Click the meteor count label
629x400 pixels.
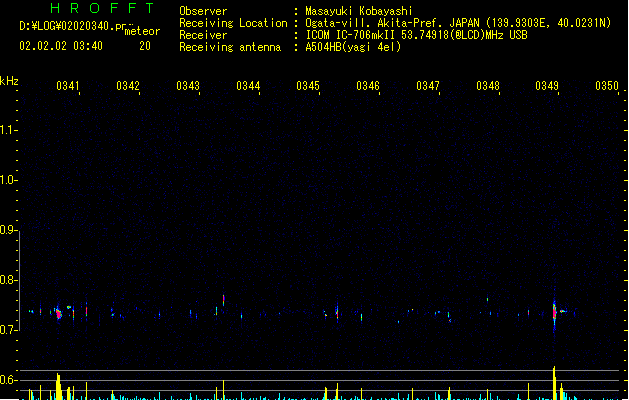[142, 31]
